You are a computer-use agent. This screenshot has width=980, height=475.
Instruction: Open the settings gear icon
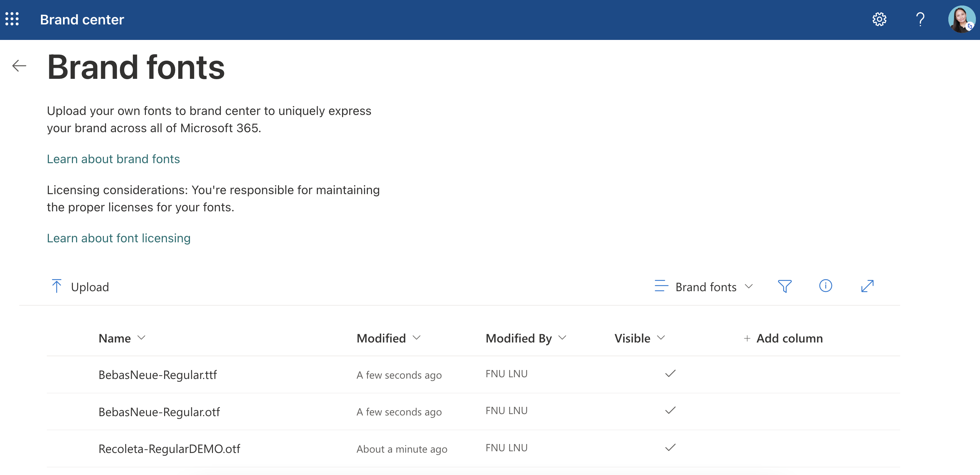tap(879, 19)
